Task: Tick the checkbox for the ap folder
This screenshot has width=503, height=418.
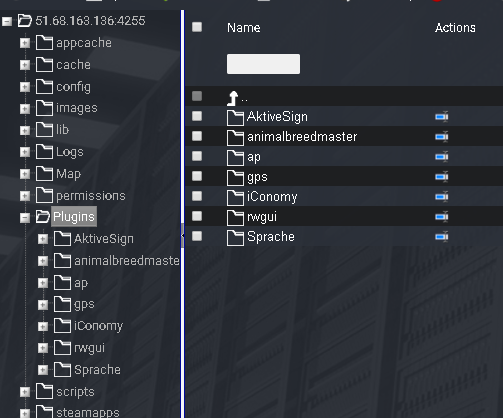Action: pos(197,156)
